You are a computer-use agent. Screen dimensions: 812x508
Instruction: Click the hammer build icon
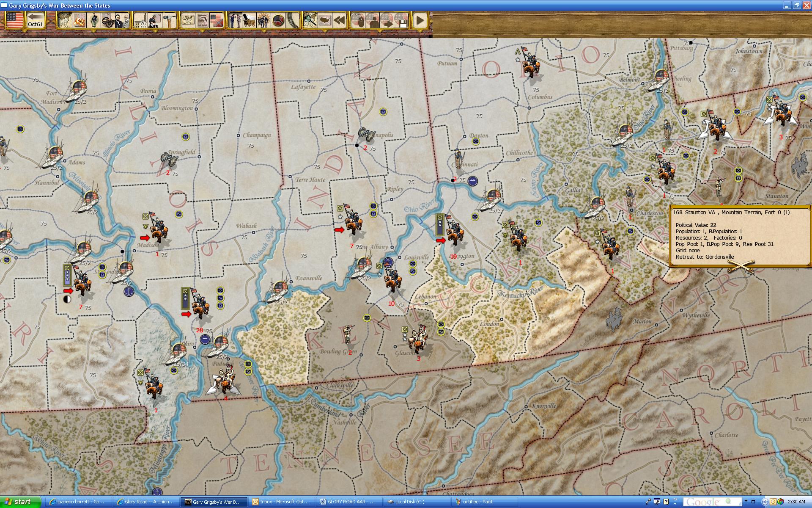(169, 20)
